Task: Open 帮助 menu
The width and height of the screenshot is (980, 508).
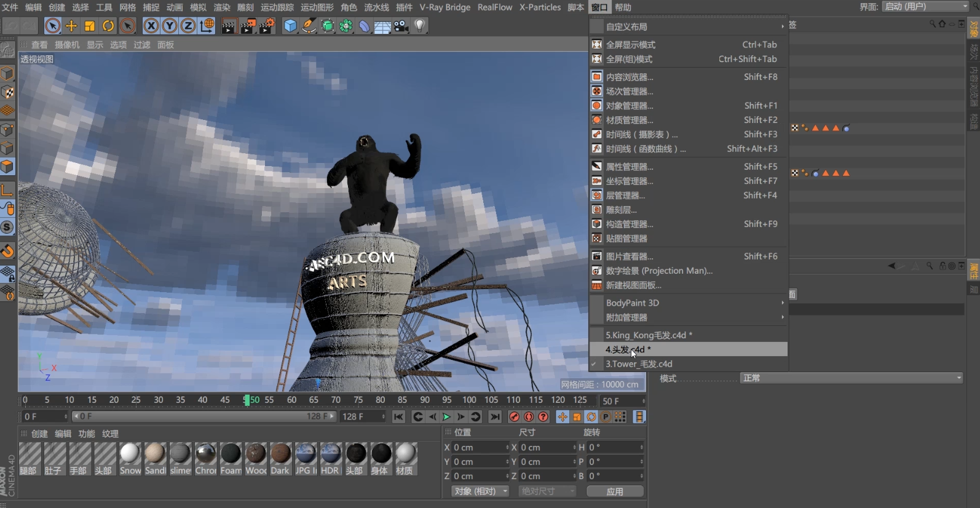Action: 623,7
